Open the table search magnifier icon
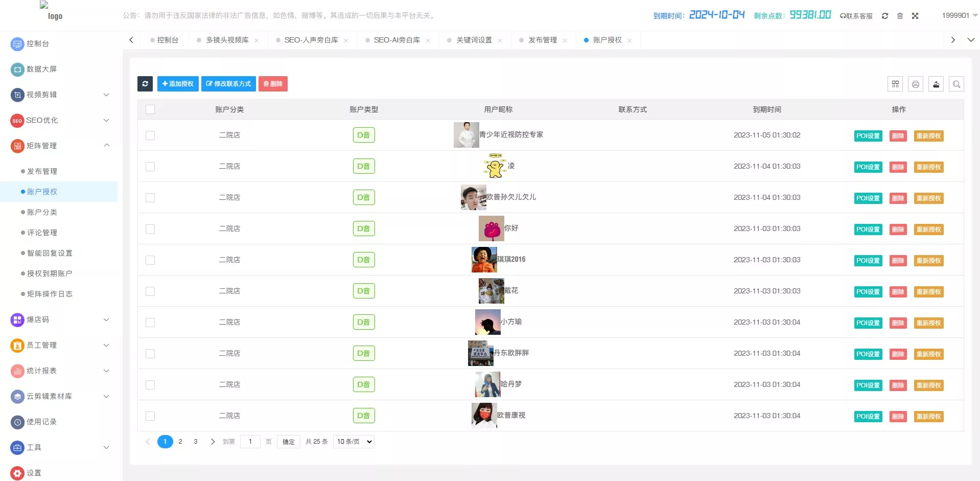This screenshot has height=481, width=980. 956,84
